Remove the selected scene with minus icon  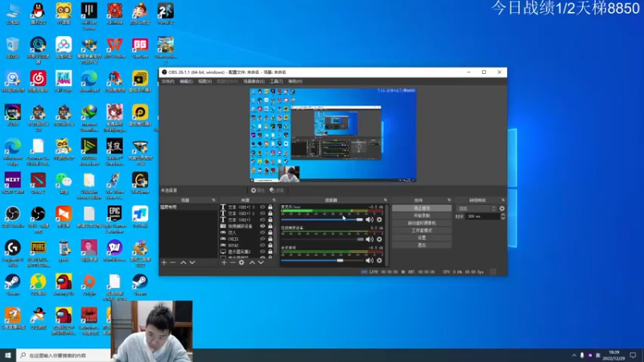pos(173,262)
